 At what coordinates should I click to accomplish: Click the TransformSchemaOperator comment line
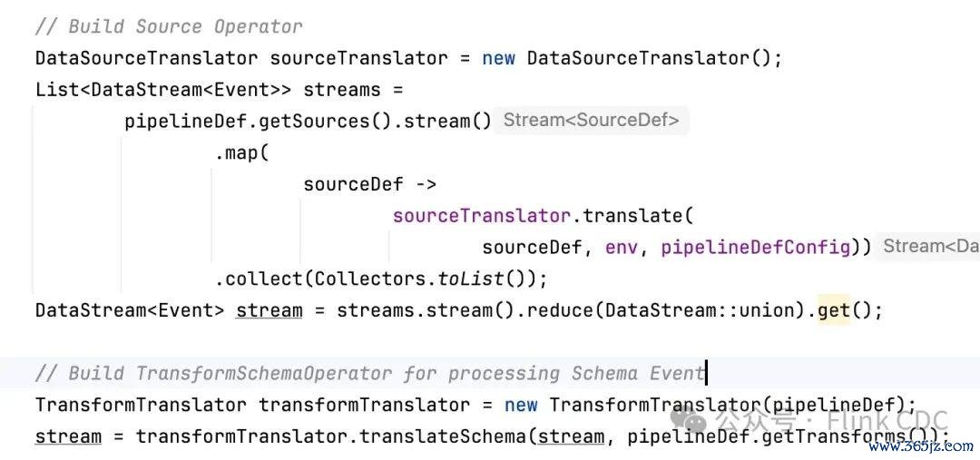(370, 374)
